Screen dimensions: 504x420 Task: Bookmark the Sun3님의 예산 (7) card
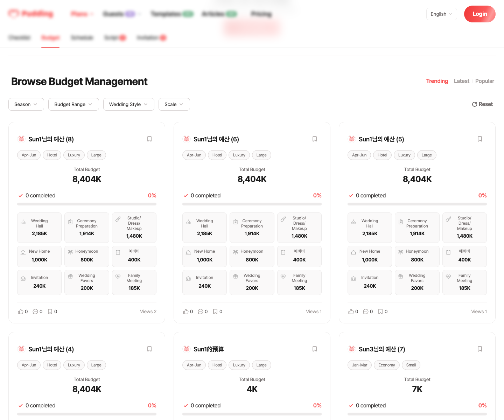480,349
